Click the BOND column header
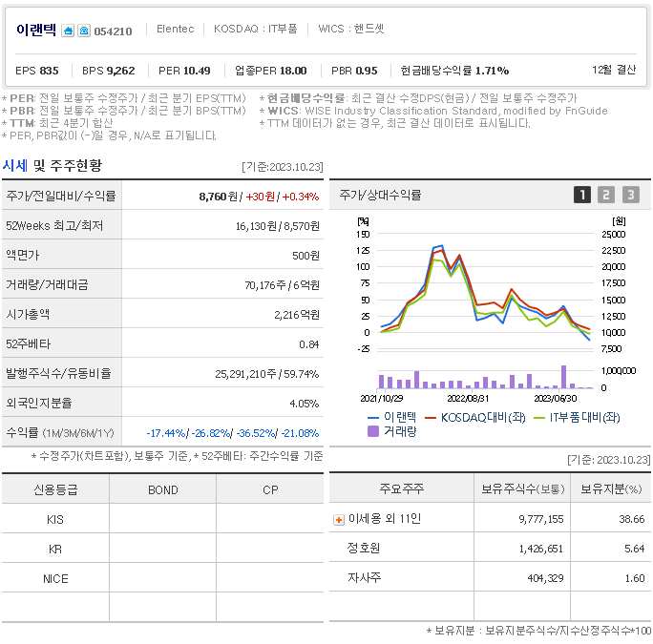Screen dimensions: 653x644 [x=163, y=489]
